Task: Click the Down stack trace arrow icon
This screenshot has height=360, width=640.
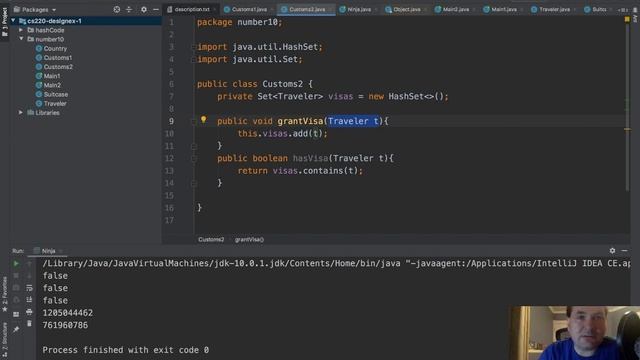Action: [x=29, y=276]
